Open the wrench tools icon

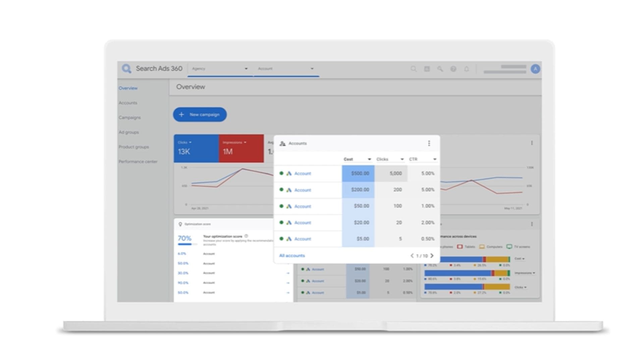(440, 69)
